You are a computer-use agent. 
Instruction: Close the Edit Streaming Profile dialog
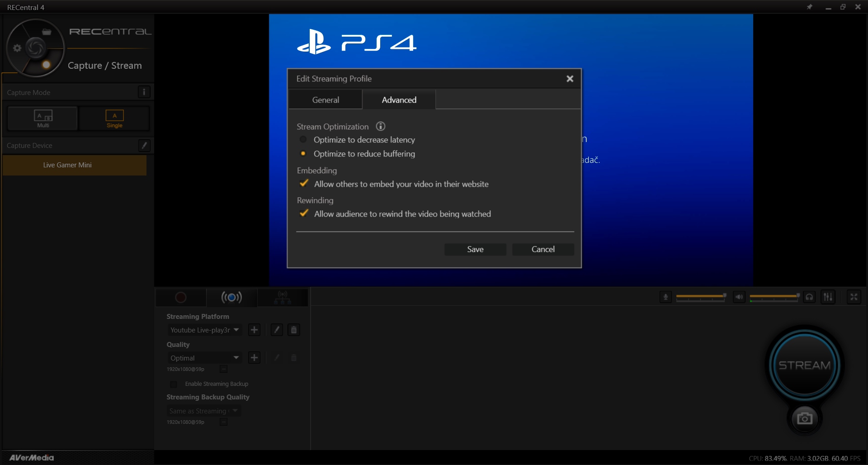point(570,79)
